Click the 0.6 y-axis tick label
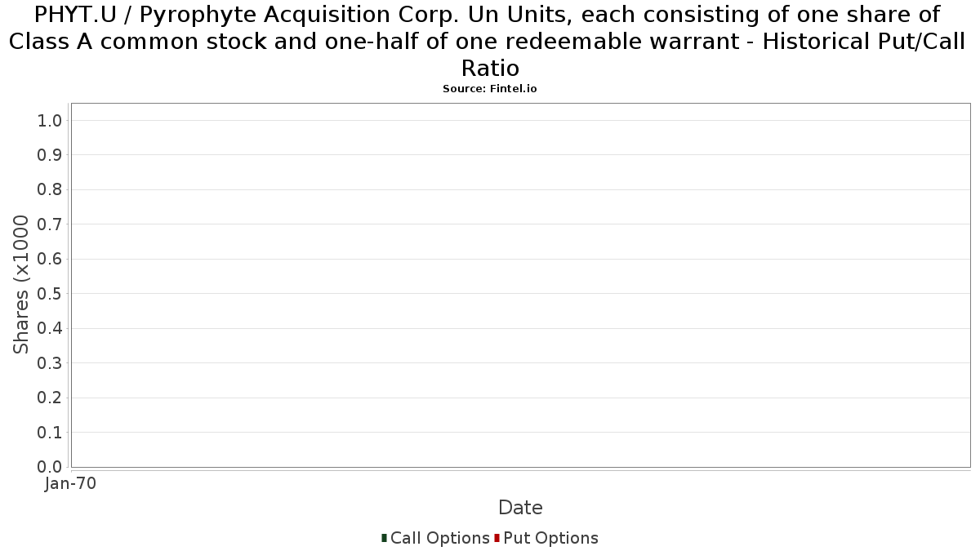The image size is (980, 551). pos(50,260)
